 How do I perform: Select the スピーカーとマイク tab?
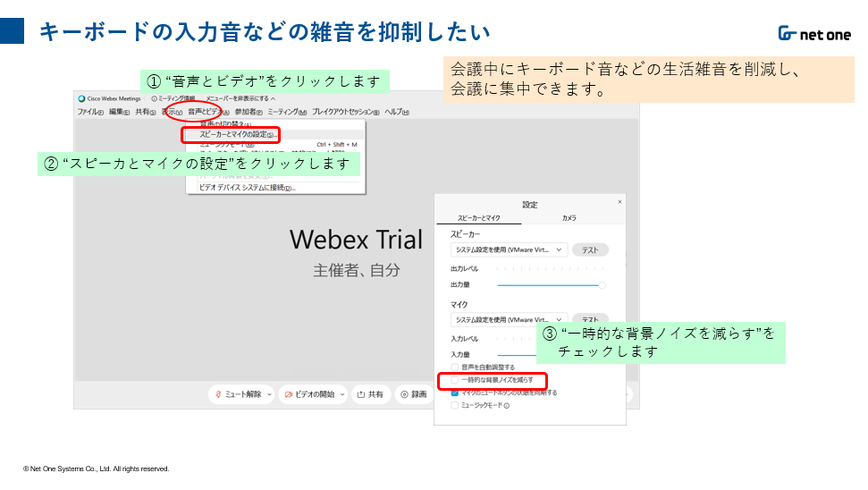(x=479, y=218)
